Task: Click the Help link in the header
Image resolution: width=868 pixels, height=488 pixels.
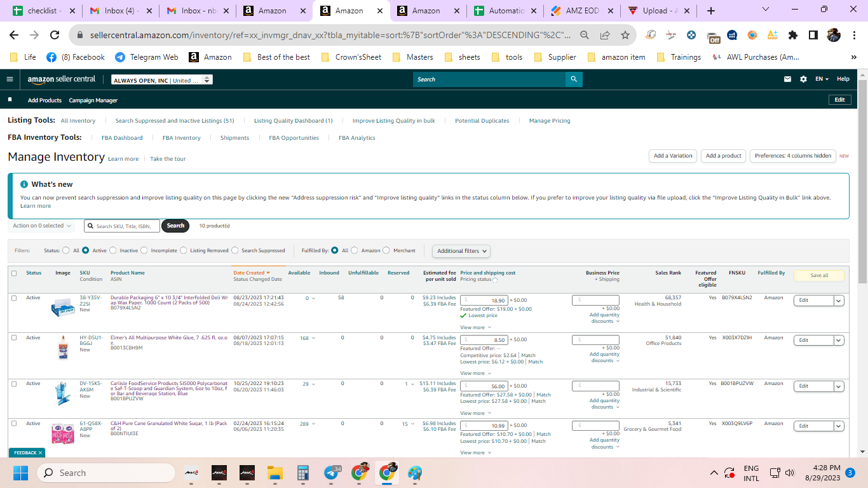Action: [843, 79]
